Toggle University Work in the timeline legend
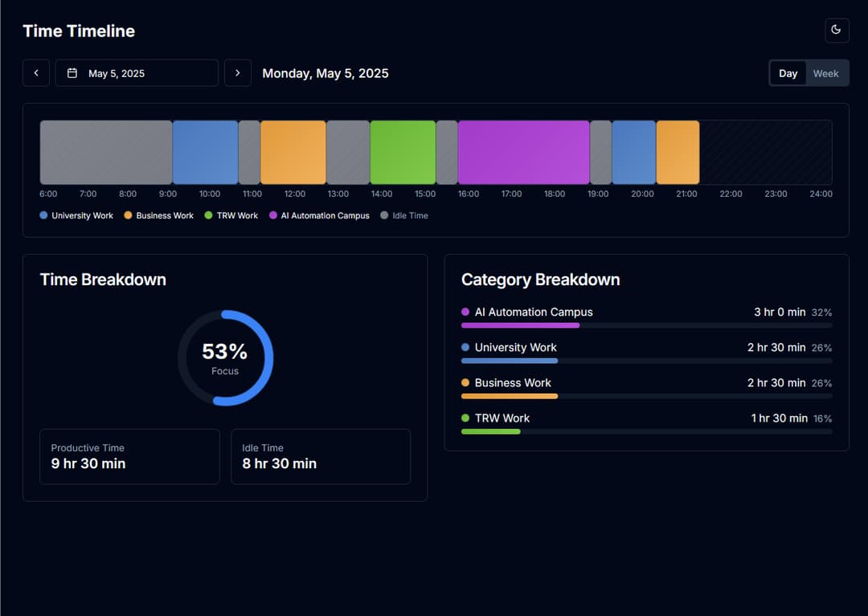 coord(76,216)
